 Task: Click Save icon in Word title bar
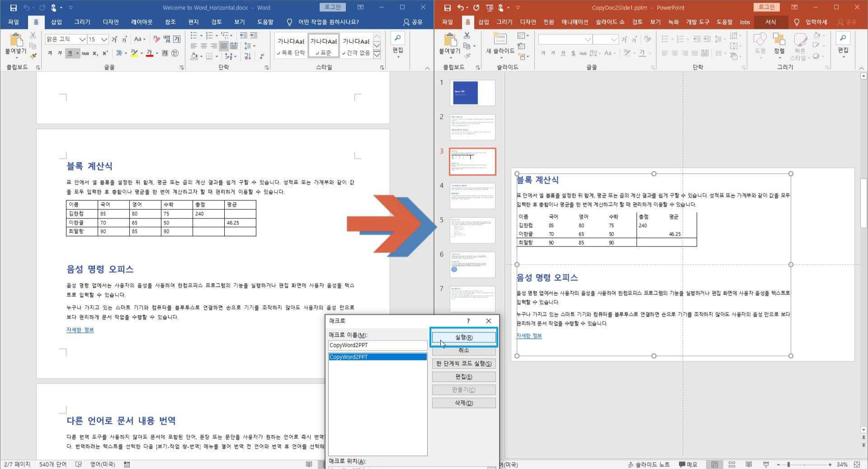click(13, 8)
